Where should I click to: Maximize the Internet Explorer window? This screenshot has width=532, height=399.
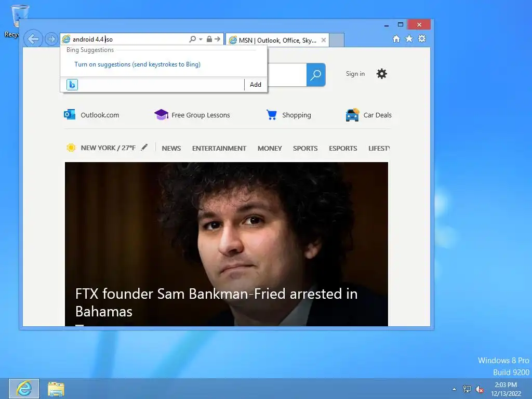tap(401, 24)
